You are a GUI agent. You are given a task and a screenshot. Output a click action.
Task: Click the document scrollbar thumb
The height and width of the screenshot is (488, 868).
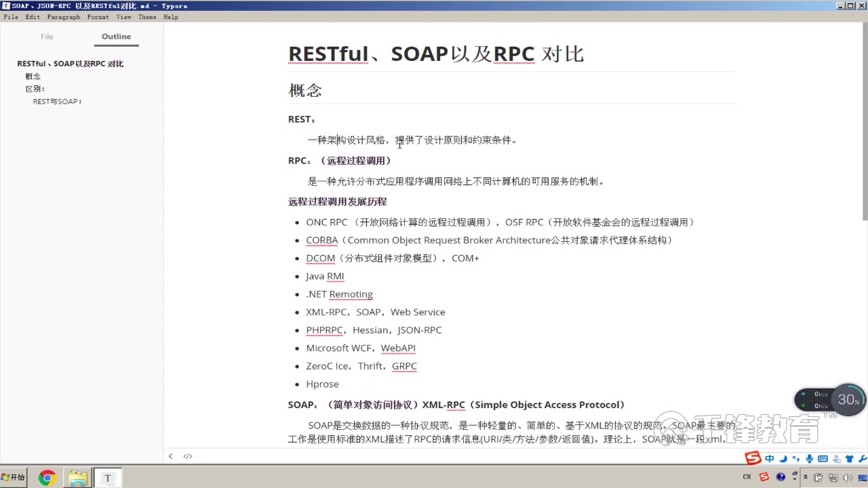pos(865,120)
